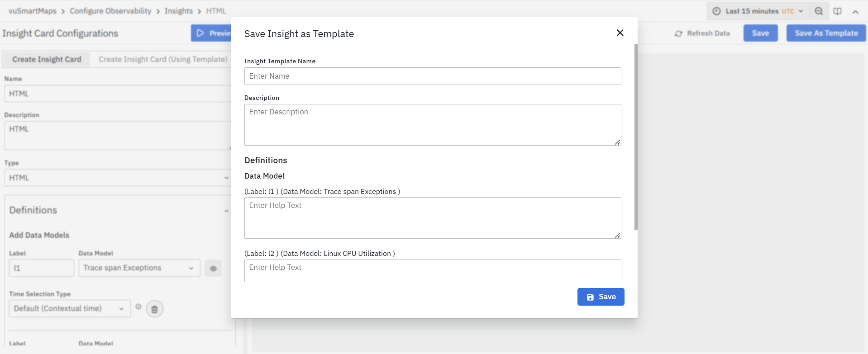Viewport: 868px width, 354px height.
Task: Click the dialog's vertical scrollbar
Action: pyautogui.click(x=636, y=136)
